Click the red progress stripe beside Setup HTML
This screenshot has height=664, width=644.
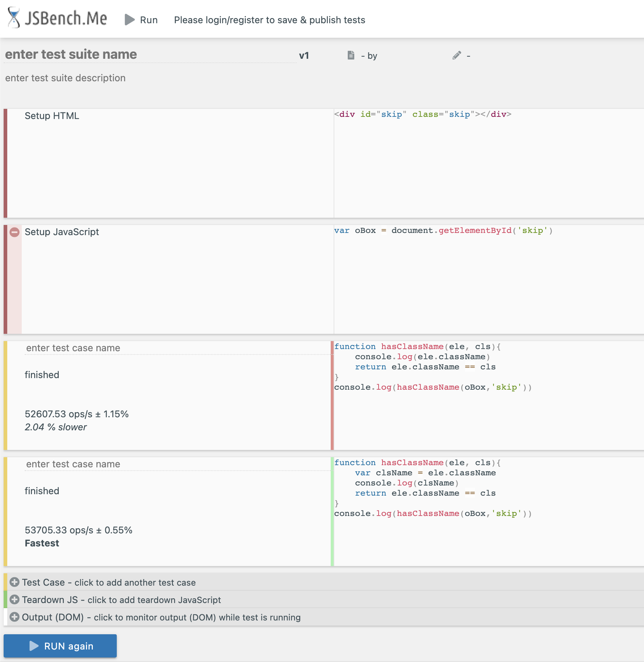coord(6,163)
